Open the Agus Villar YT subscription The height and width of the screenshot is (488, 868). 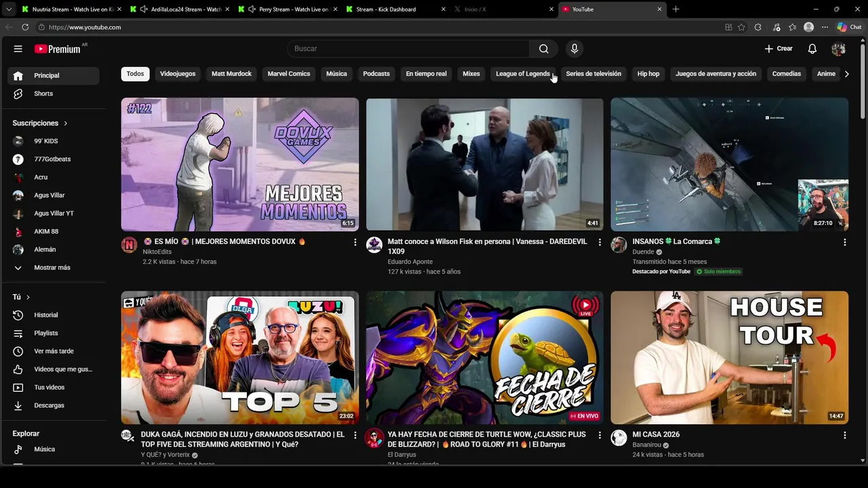pos(54,213)
